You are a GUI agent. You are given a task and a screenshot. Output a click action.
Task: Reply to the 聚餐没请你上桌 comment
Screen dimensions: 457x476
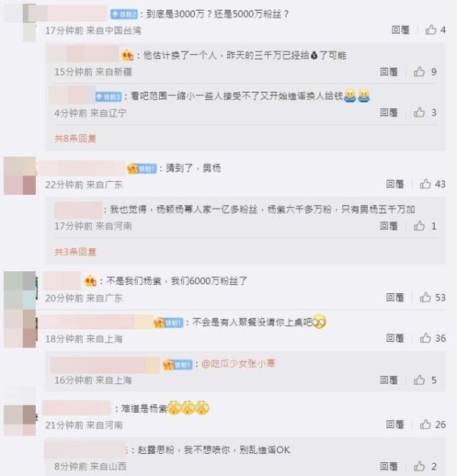(x=395, y=338)
